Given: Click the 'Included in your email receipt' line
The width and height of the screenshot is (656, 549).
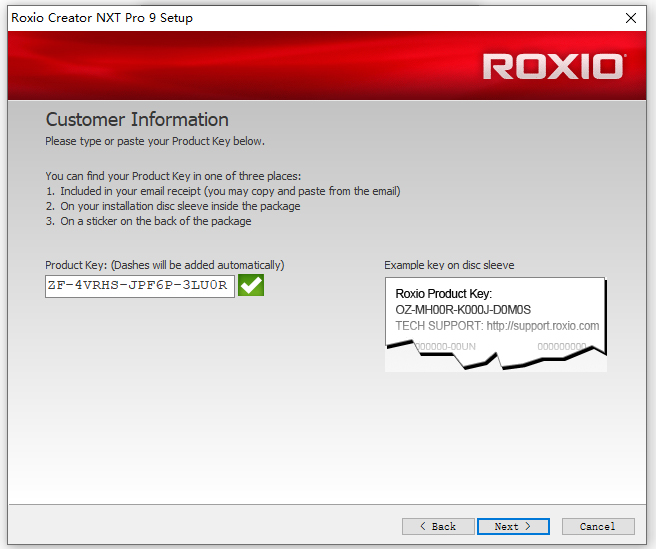Looking at the screenshot, I should click(x=223, y=191).
